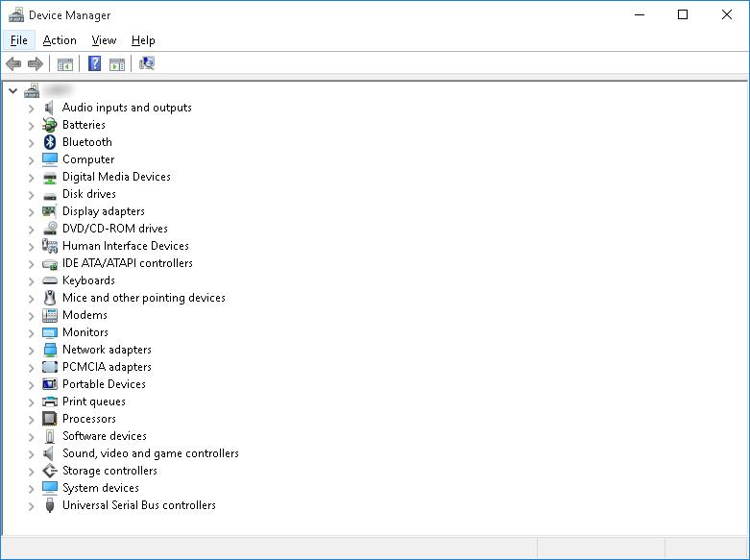Click the Processors chip icon
Viewport: 750px width, 560px height.
coord(50,419)
